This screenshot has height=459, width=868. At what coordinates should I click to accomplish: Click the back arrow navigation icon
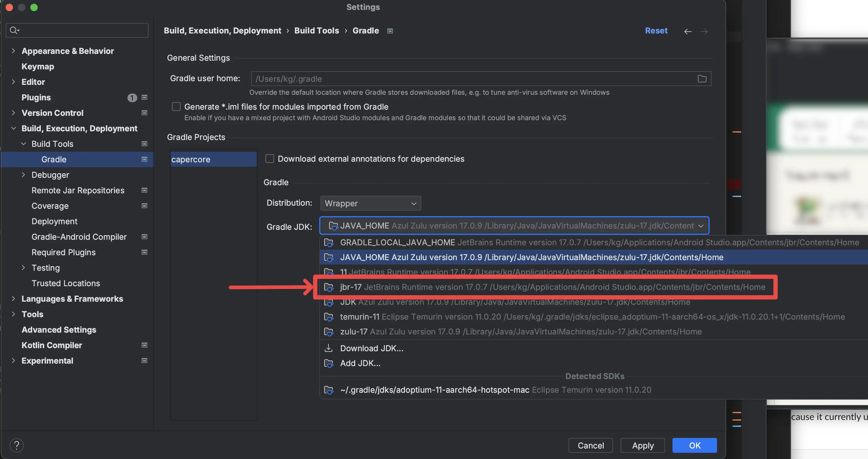pyautogui.click(x=687, y=31)
